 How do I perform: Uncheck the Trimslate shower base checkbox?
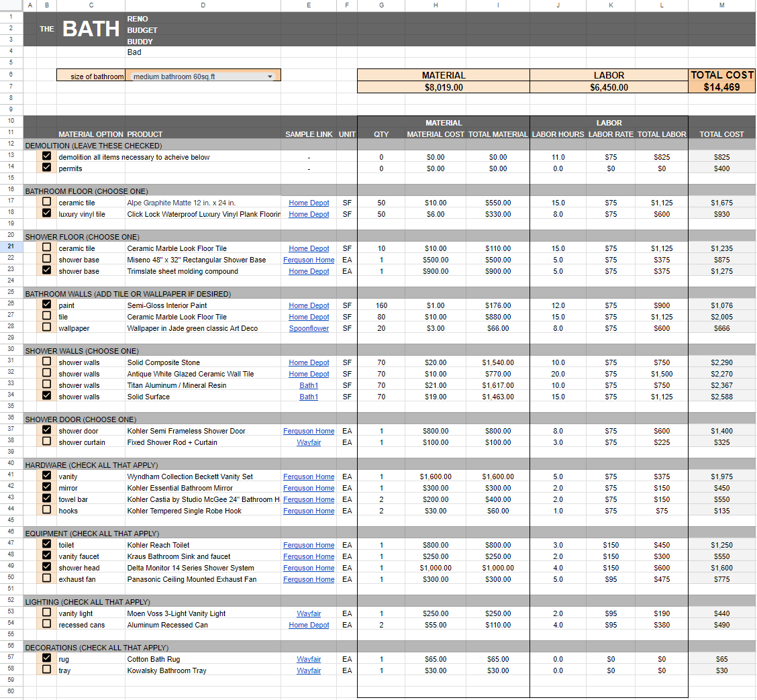(x=47, y=270)
